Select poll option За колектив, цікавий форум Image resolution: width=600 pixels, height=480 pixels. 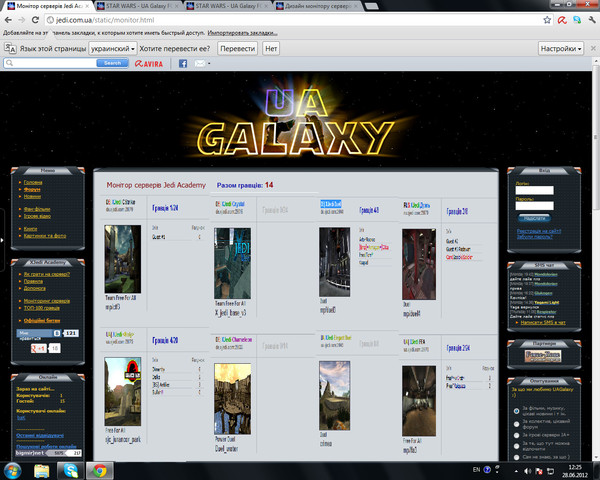516,424
